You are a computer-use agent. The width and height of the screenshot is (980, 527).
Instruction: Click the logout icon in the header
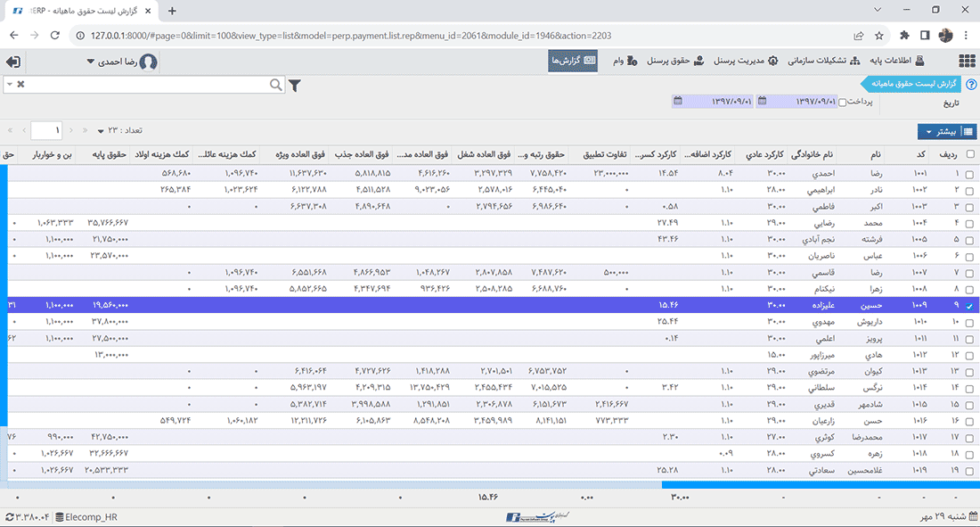pyautogui.click(x=13, y=62)
